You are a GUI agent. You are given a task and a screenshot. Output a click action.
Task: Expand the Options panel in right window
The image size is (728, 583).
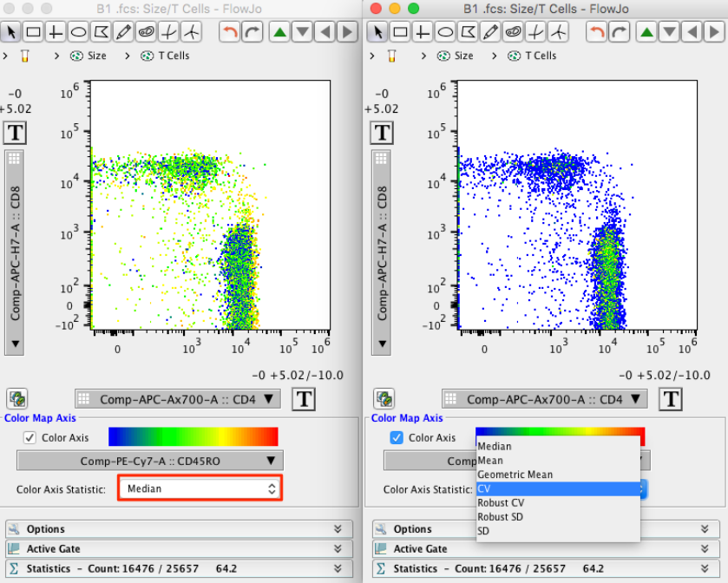[547, 529]
